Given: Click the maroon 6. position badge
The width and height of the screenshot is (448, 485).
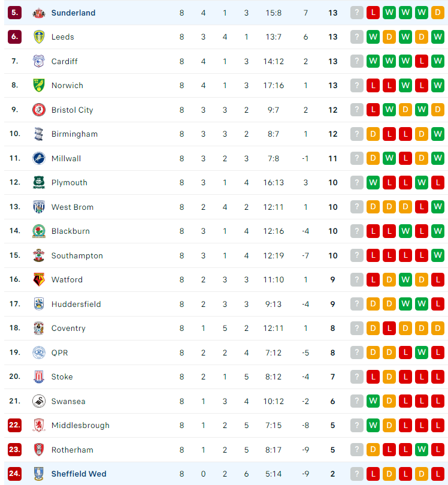Looking at the screenshot, I should (14, 37).
